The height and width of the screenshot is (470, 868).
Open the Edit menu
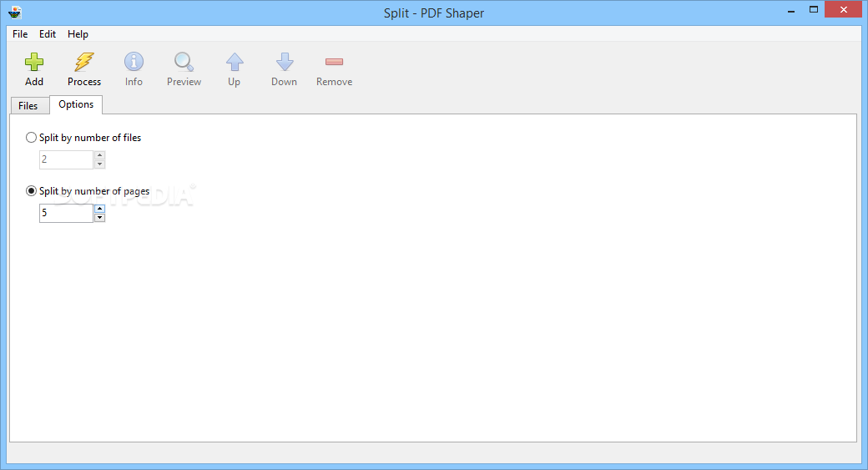click(47, 33)
